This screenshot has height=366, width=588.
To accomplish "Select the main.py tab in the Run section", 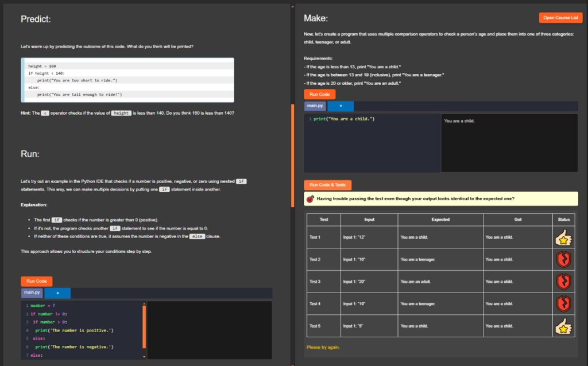I will click(32, 293).
